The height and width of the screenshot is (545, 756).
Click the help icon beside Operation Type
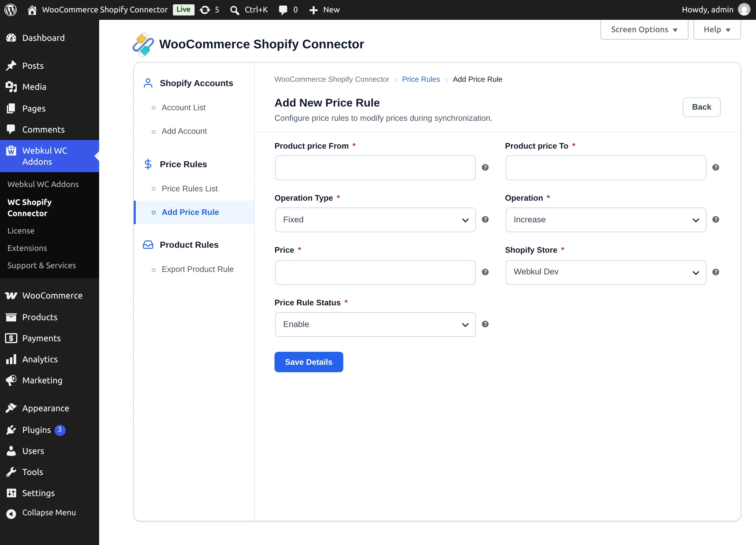coord(485,220)
